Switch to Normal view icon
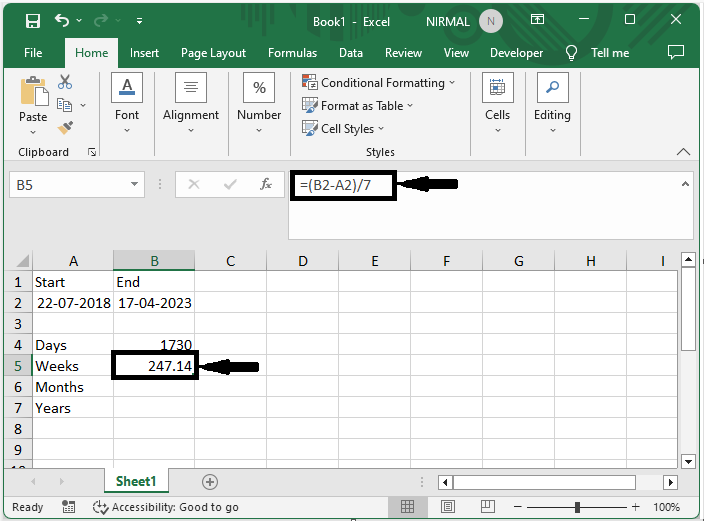Image resolution: width=704 pixels, height=521 pixels. click(x=407, y=507)
